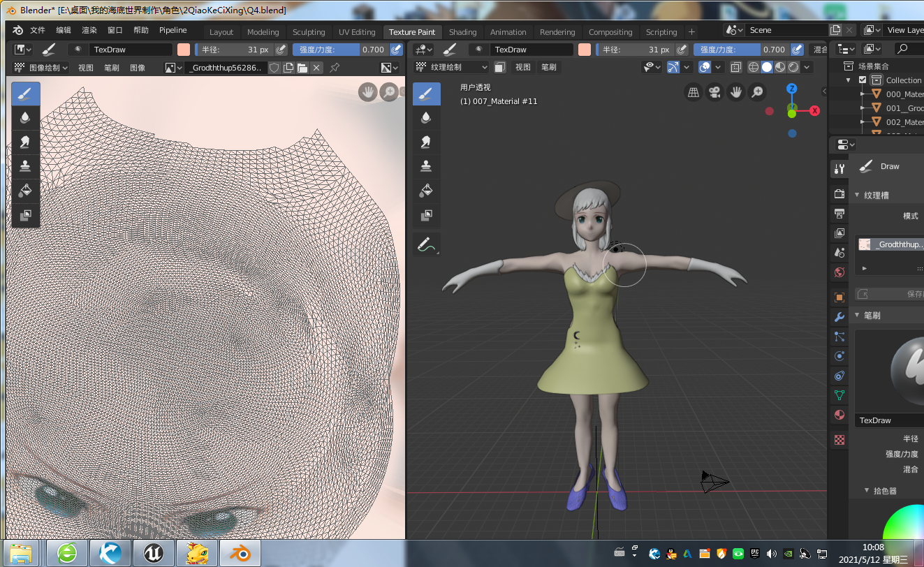The height and width of the screenshot is (567, 924).
Task: Toggle X-ray display in viewport header
Action: [x=736, y=67]
